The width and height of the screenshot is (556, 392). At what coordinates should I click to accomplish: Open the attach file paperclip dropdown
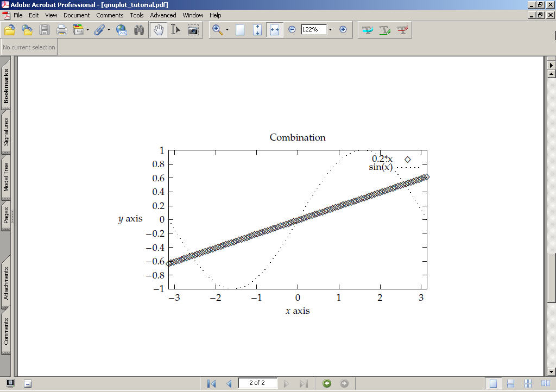109,30
